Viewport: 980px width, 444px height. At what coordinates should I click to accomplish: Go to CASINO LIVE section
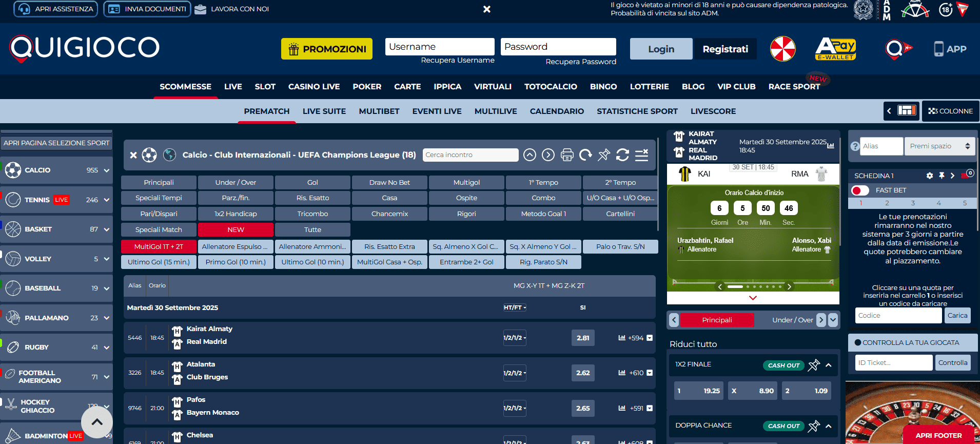pos(314,86)
